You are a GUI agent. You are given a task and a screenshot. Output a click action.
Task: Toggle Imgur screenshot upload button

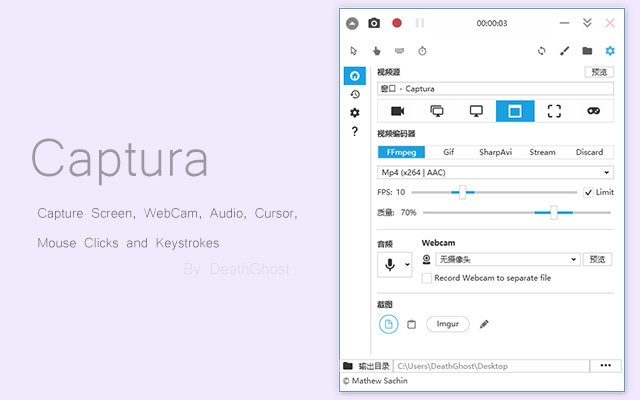click(448, 324)
